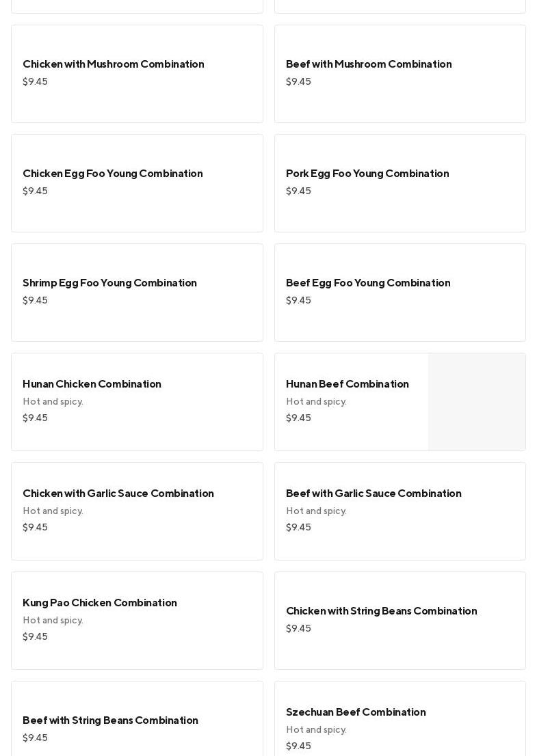Image resolution: width=537 pixels, height=756 pixels.
Task: Select Shrimp Egg Foo Young Combination
Action: point(109,283)
